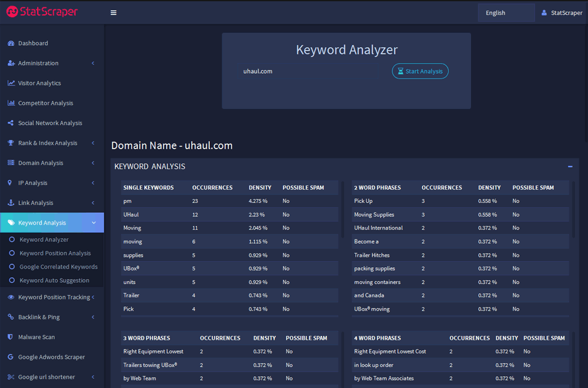Screen dimensions: 588x388
Task: Open the Keyword Position Analysis link
Action: tap(55, 253)
